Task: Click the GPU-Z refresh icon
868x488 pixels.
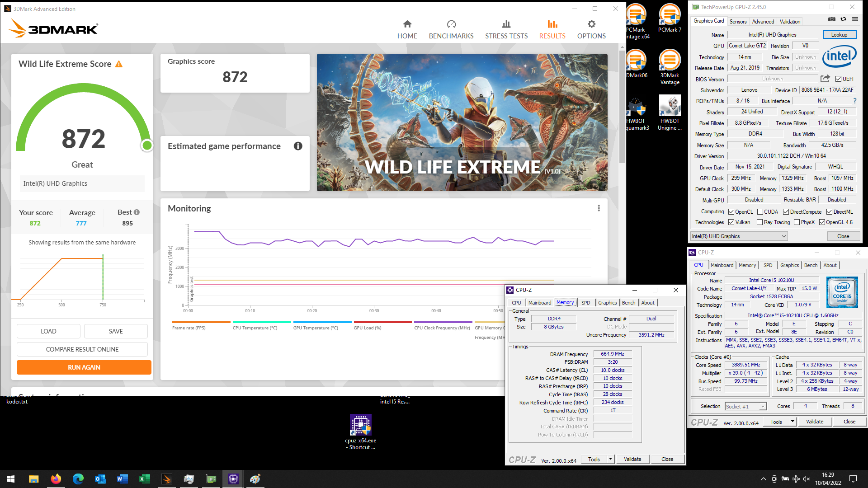Action: point(843,19)
